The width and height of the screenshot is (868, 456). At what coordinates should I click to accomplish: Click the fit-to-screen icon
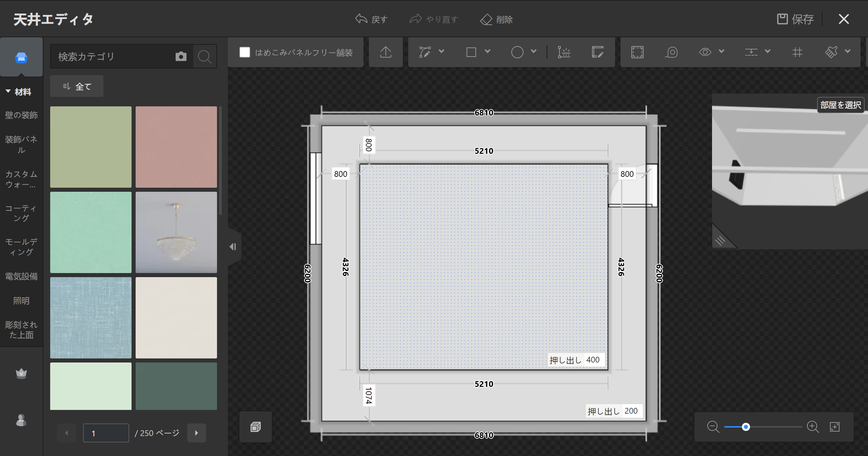[x=835, y=427]
